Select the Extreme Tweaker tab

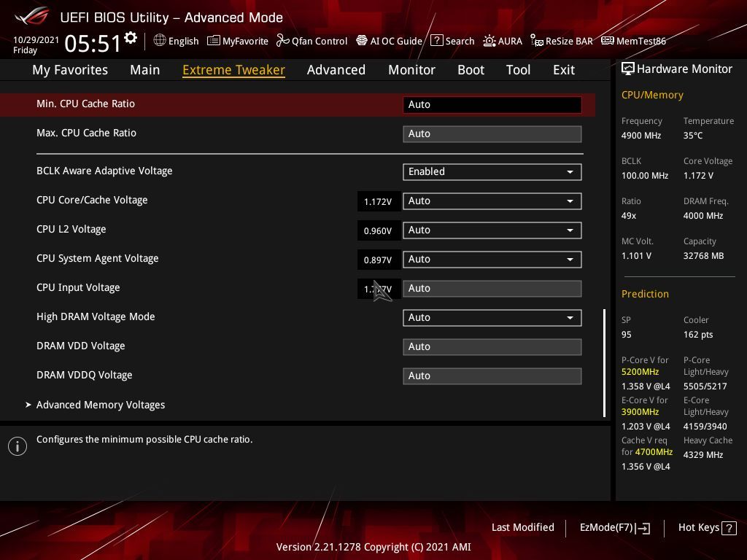click(x=234, y=70)
